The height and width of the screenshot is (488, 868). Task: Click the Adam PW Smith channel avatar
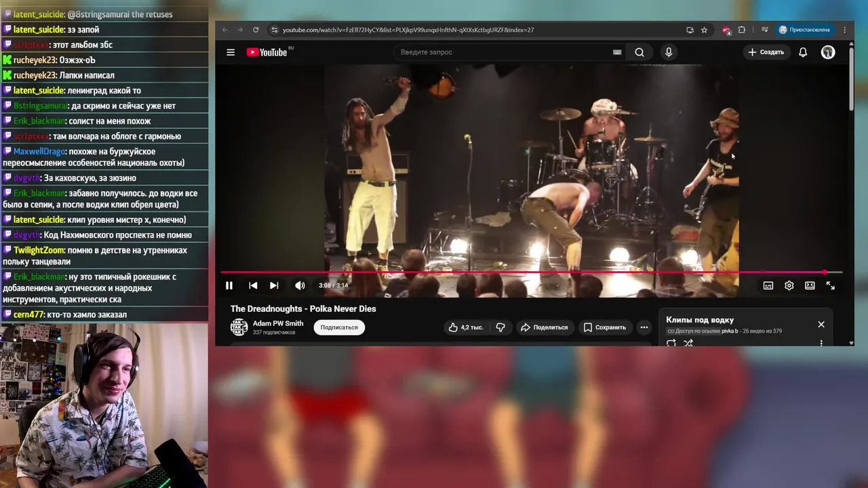tap(239, 327)
